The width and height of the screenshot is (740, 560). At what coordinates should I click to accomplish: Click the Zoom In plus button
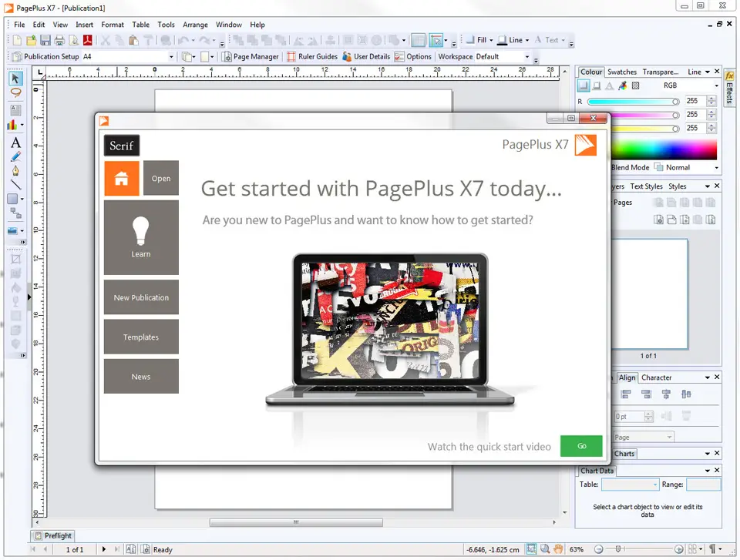click(x=678, y=549)
